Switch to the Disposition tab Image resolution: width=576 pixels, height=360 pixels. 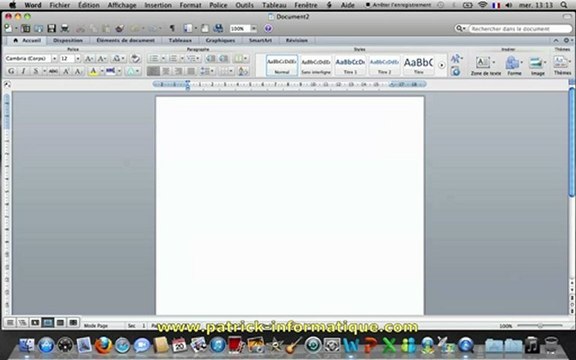pos(68,40)
